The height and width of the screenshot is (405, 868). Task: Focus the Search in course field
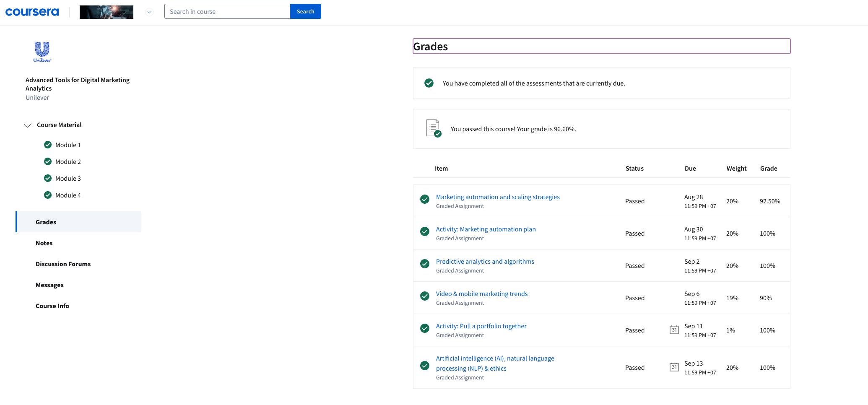(227, 12)
